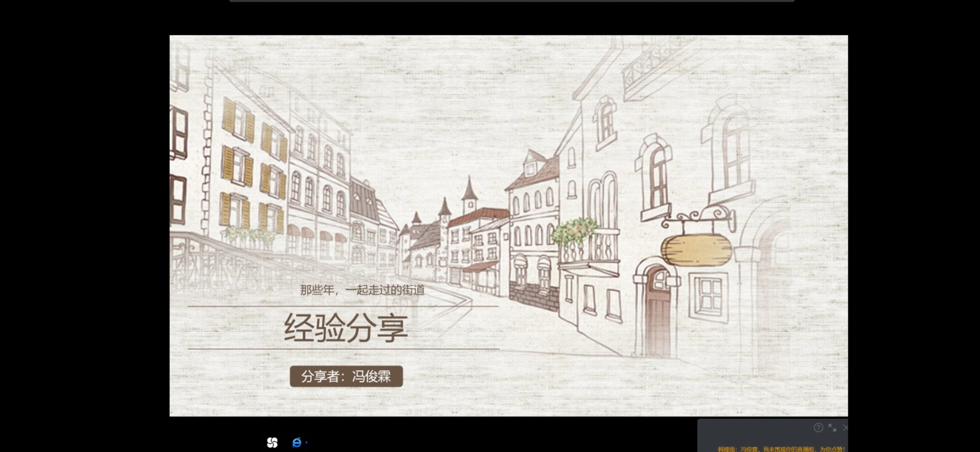Click the hanging wooden shop sign
This screenshot has height=452, width=980.
click(x=696, y=250)
